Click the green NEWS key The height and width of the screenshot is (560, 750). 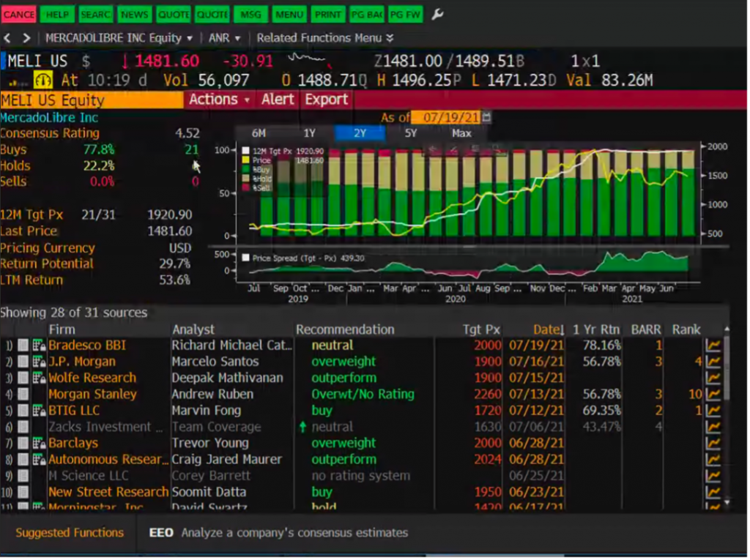coord(135,15)
